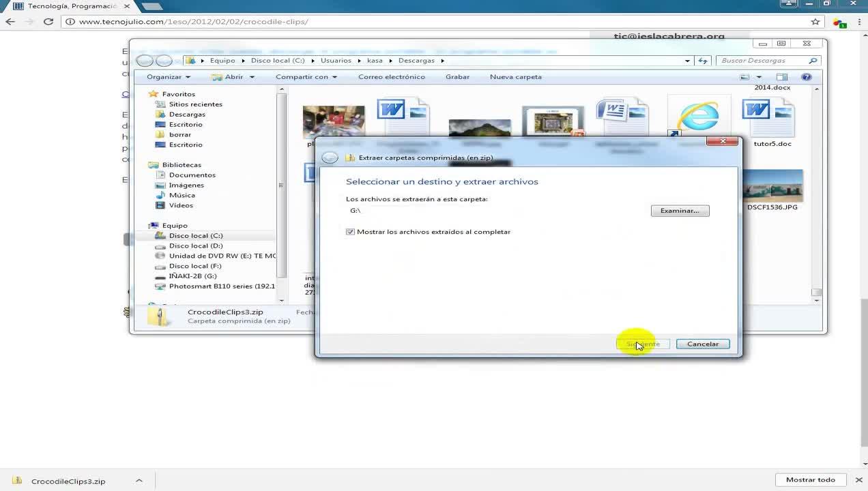This screenshot has width=868, height=491.
Task: Select the IÑAKI-2B (G:) drive
Action: (x=192, y=276)
